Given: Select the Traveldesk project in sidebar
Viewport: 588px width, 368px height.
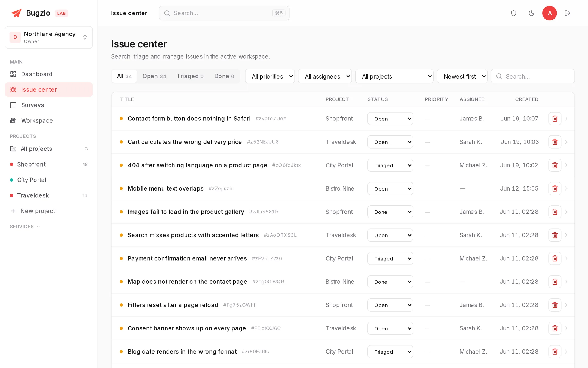Looking at the screenshot, I should 49,195.
